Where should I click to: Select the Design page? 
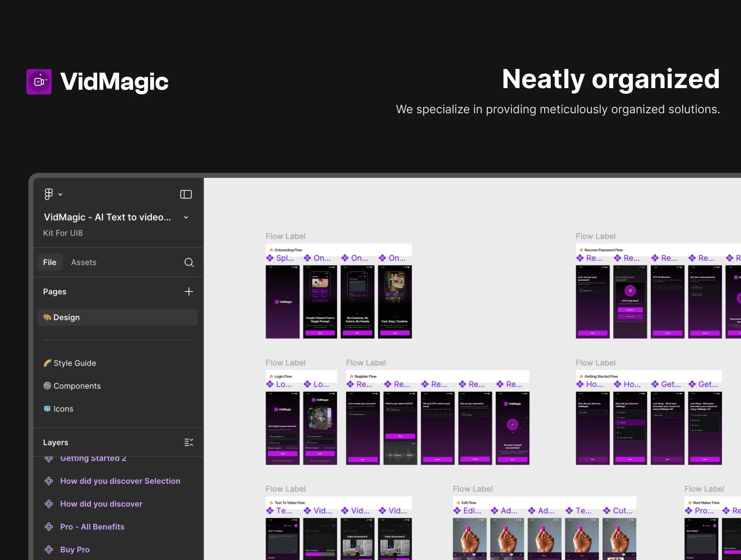point(117,317)
